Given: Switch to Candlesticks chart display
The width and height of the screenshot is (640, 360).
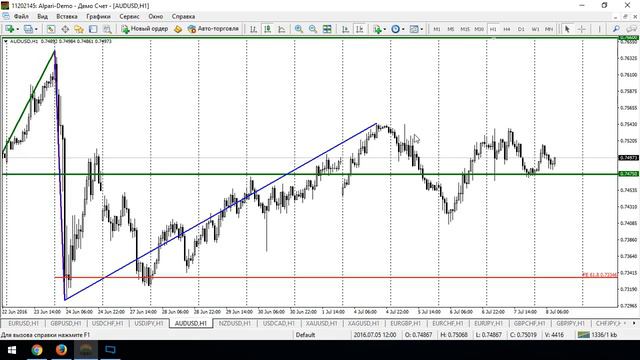Looking at the screenshot, I should tap(267, 29).
